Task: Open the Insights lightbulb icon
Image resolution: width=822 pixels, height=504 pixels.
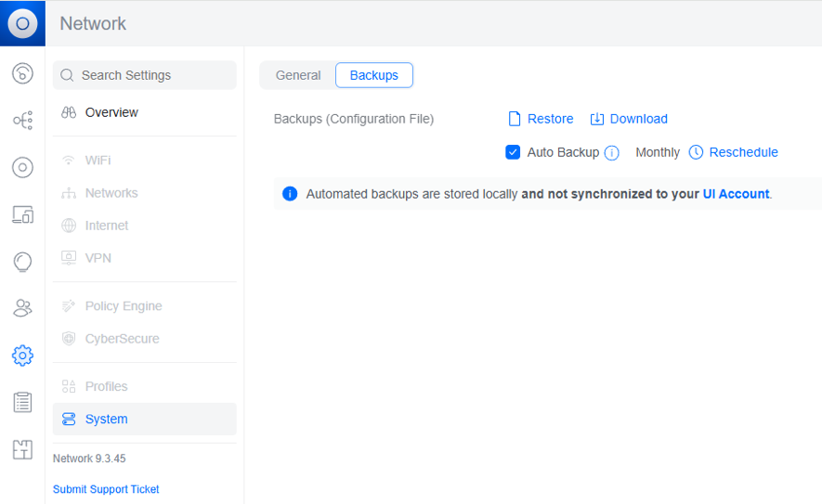Action: [22, 262]
